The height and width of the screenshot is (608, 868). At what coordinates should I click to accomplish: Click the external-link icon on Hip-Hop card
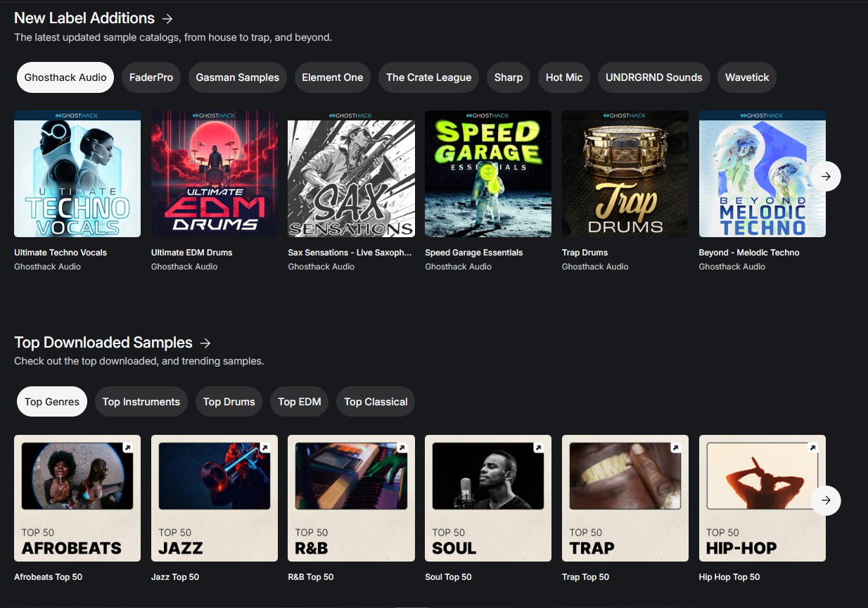812,448
